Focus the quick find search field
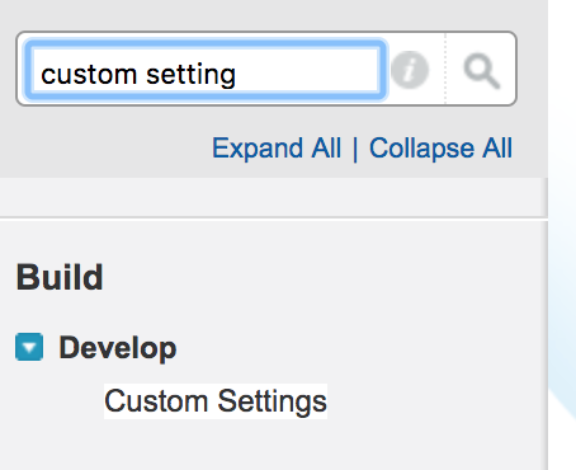578x474 pixels. tap(205, 69)
